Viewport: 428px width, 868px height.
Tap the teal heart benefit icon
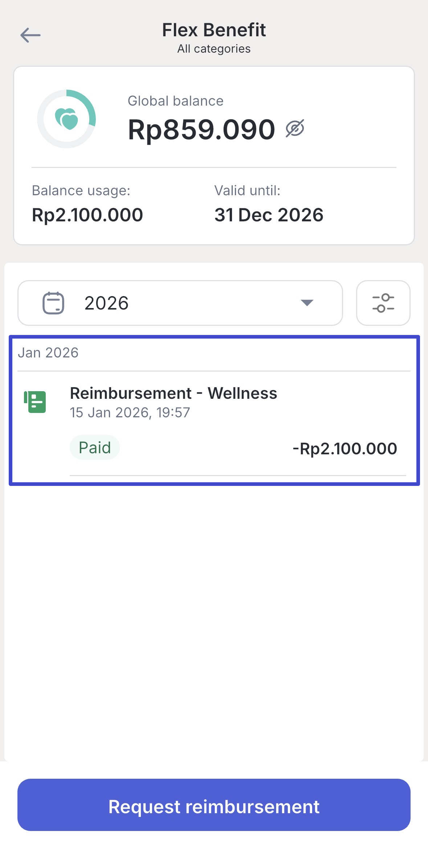click(x=66, y=119)
